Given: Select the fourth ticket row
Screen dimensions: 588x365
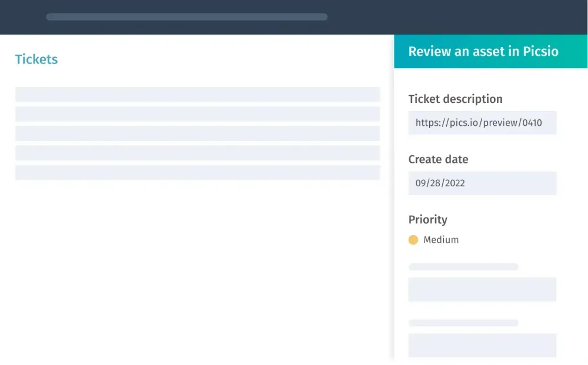Looking at the screenshot, I should (x=198, y=153).
